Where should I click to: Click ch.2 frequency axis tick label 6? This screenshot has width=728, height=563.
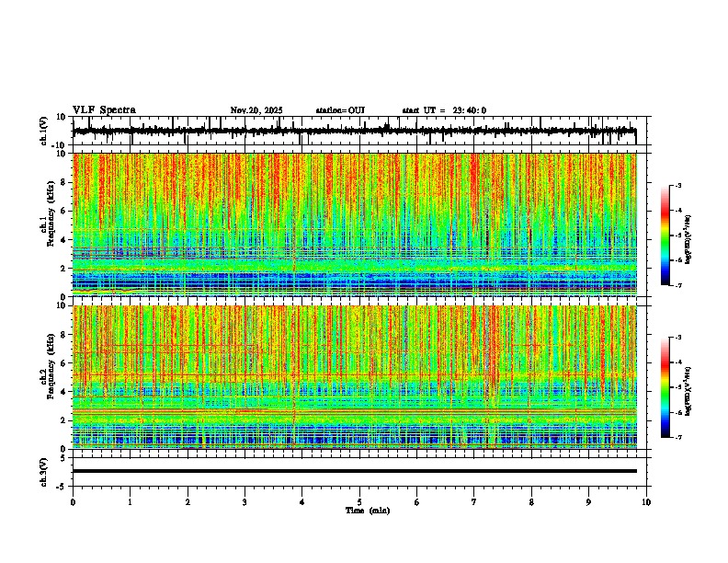(63, 363)
